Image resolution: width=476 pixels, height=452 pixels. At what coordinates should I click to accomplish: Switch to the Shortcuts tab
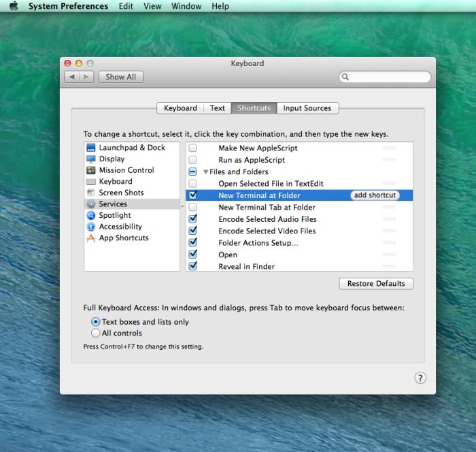click(x=254, y=108)
